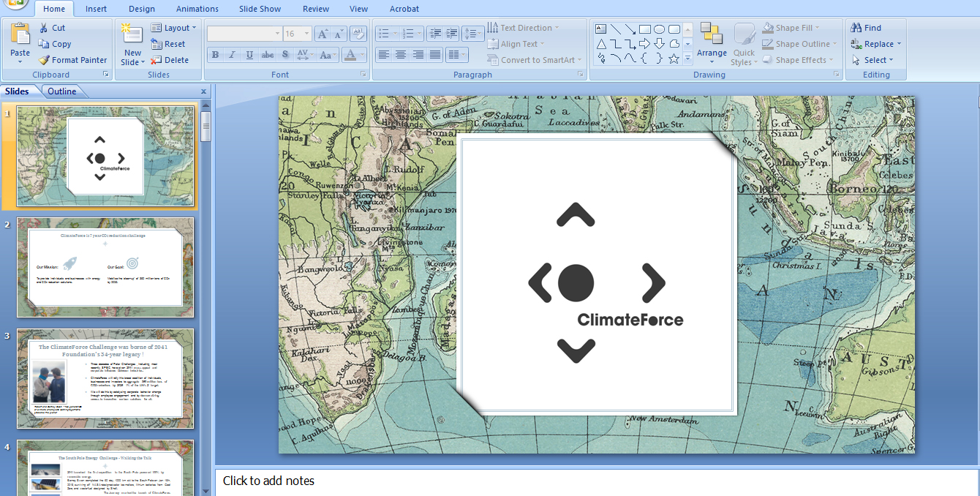Viewport: 980px width, 496px height.
Task: Choose the Down Arrow shape
Action: click(660, 44)
